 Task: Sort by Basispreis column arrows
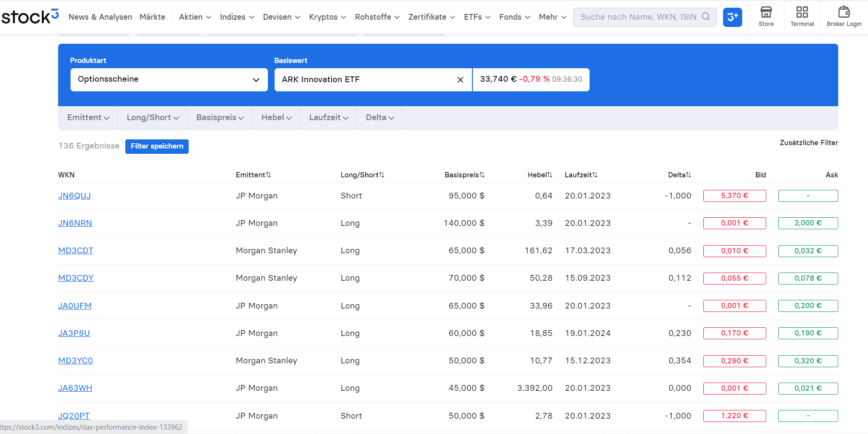pyautogui.click(x=482, y=175)
